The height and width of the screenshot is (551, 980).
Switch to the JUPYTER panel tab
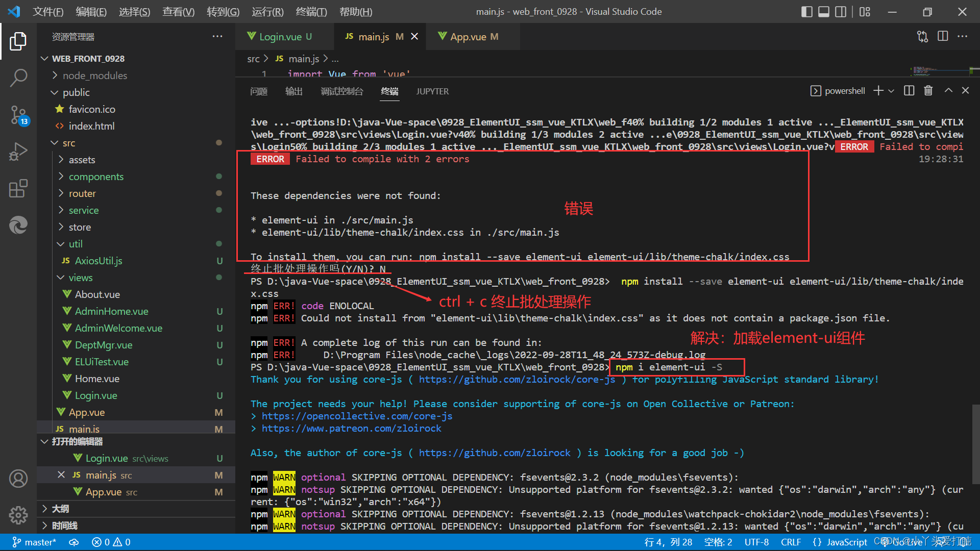pos(432,91)
